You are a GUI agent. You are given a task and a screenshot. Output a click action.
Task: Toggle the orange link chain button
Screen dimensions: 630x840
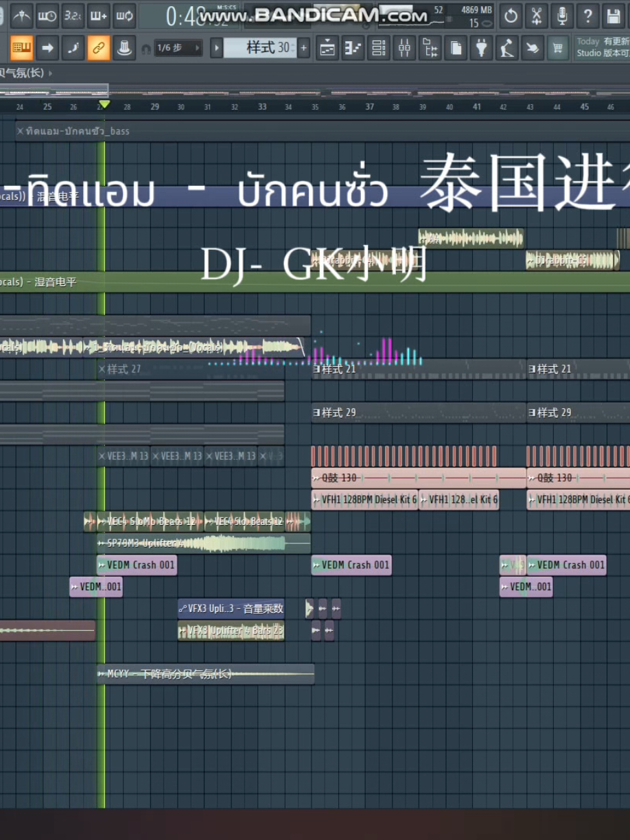98,48
